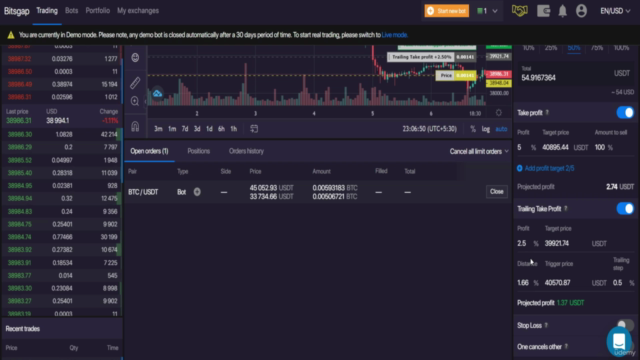Expand the EN/USD language currency dropdown

point(615,11)
